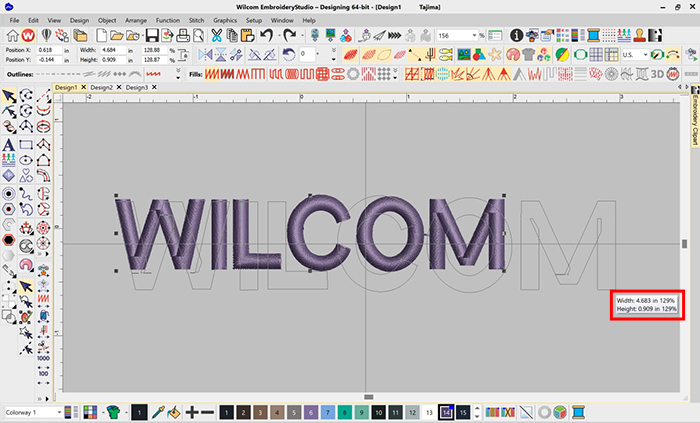Viewport: 700px width, 423px height.
Task: Cut the selection with scissors
Action: click(217, 35)
